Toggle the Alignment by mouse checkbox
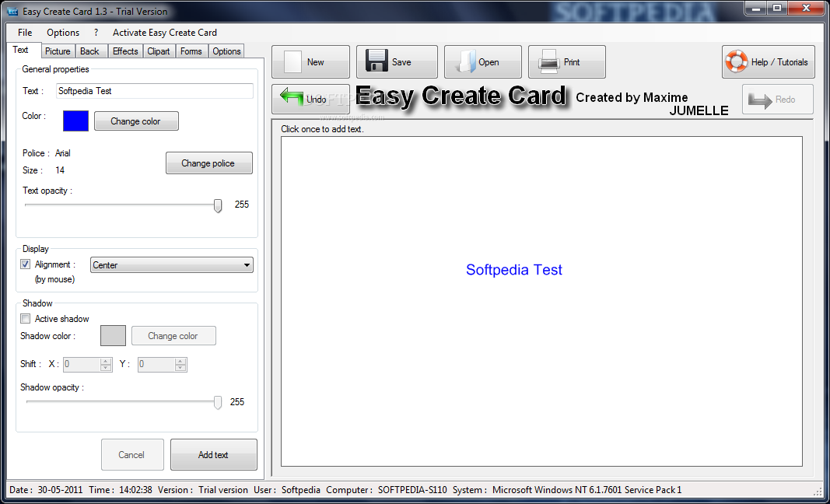This screenshot has height=504, width=830. click(x=25, y=264)
